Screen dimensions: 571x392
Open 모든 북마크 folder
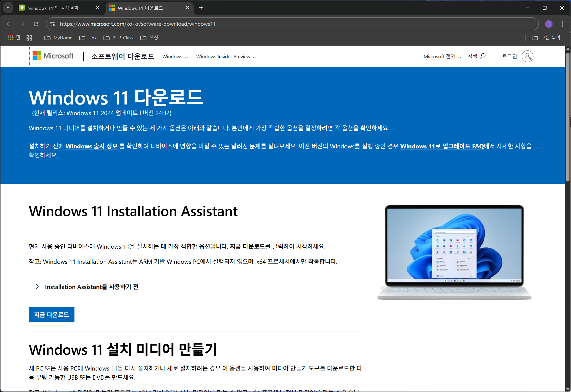(548, 38)
